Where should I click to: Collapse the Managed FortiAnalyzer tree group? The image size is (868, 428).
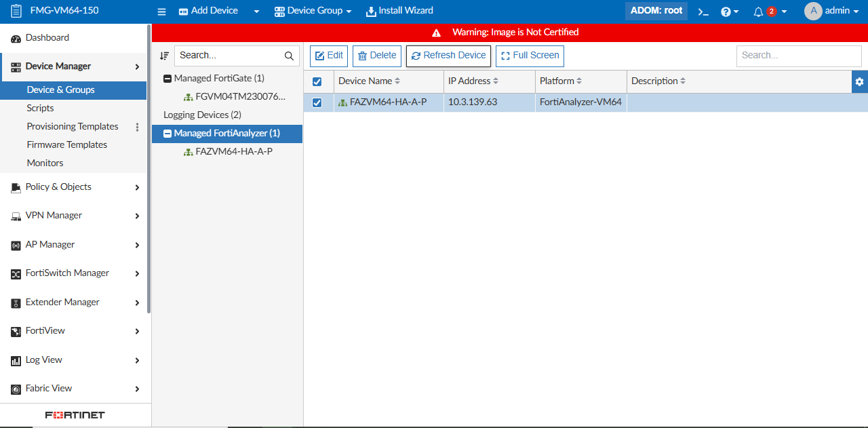166,133
